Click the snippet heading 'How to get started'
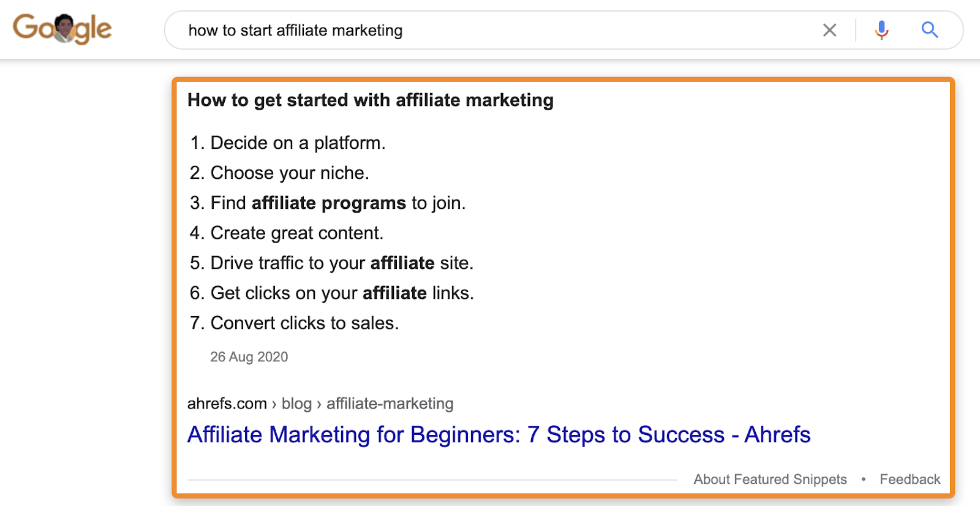The image size is (980, 506). (x=370, y=100)
